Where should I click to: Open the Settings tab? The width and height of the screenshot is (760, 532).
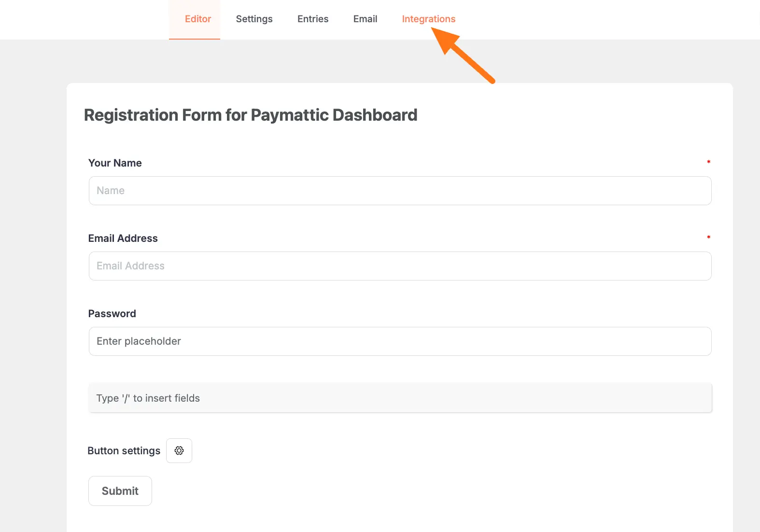tap(254, 19)
